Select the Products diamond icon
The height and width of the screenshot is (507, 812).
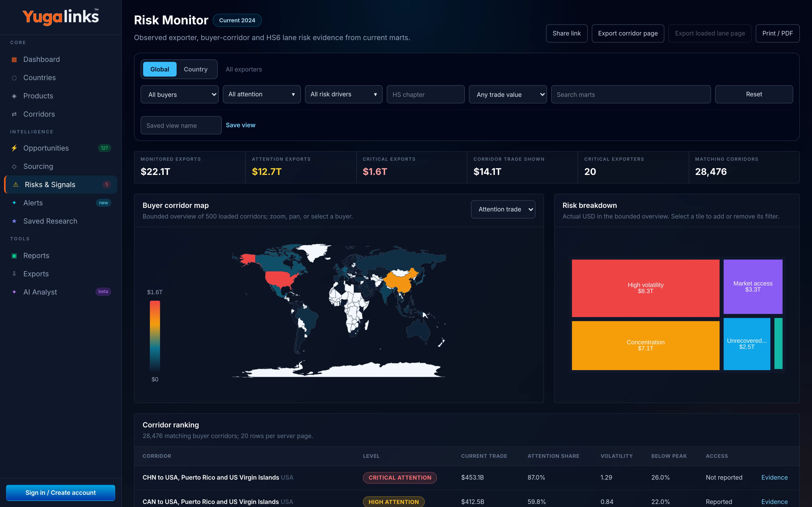click(14, 96)
